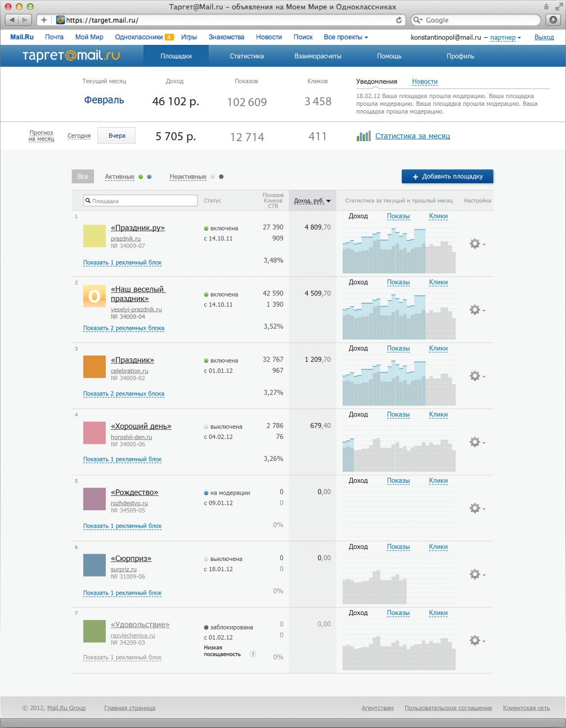
Task: Click the таргет@mail.ru logo
Action: coord(71,56)
